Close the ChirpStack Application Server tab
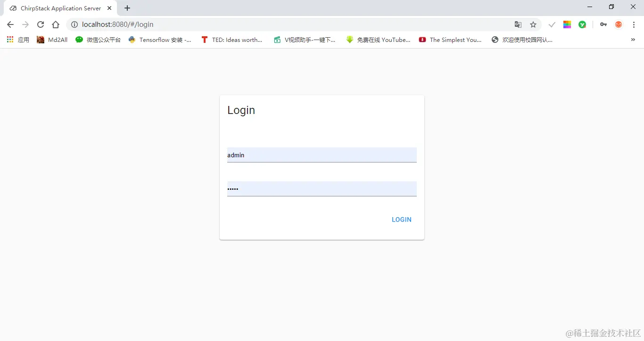 tap(109, 8)
